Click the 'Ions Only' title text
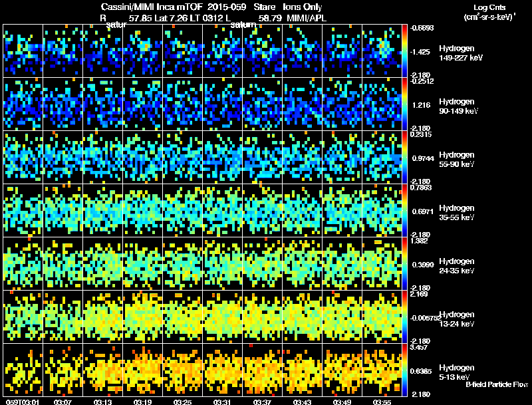The image size is (532, 405). point(303,7)
